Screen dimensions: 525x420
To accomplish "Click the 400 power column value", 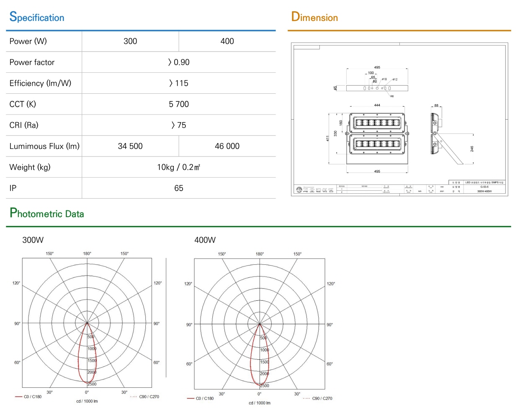I will pyautogui.click(x=227, y=41).
